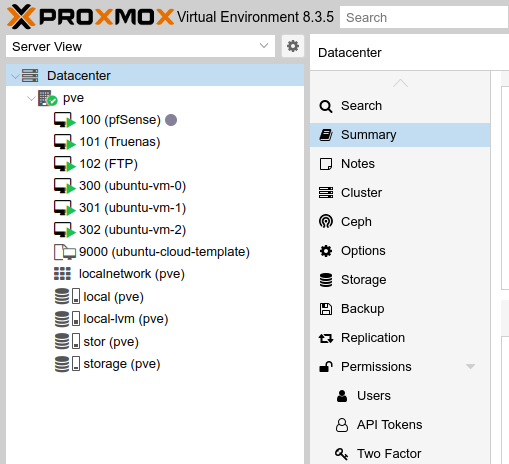Click the Backup floppy disk icon
The image size is (509, 464).
326,309
